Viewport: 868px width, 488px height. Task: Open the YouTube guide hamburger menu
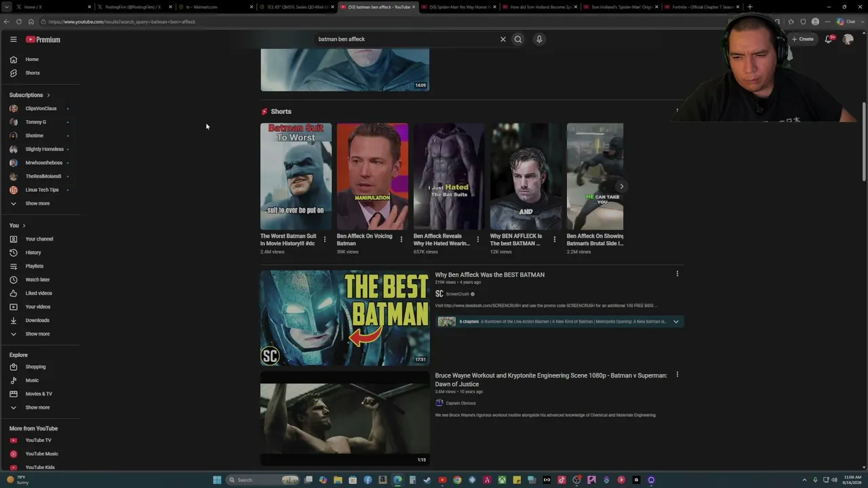click(13, 39)
